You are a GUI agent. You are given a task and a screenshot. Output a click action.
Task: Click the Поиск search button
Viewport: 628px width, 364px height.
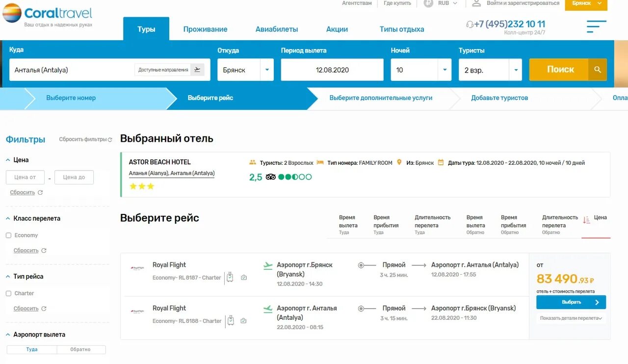[568, 70]
